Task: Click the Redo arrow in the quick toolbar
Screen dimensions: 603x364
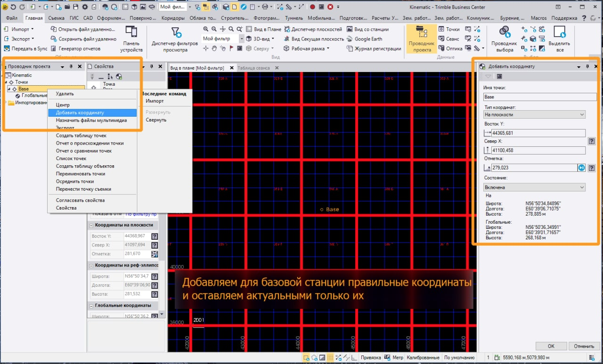Action: pos(21,7)
